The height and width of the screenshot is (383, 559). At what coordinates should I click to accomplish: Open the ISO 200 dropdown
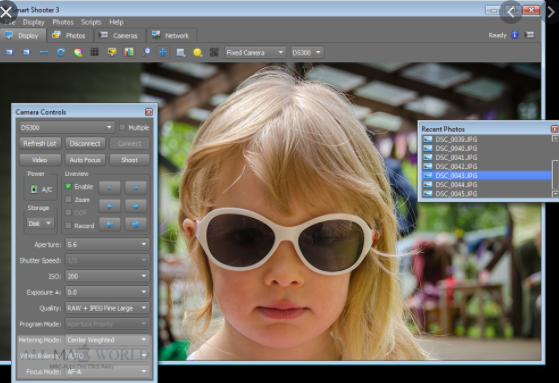point(107,276)
